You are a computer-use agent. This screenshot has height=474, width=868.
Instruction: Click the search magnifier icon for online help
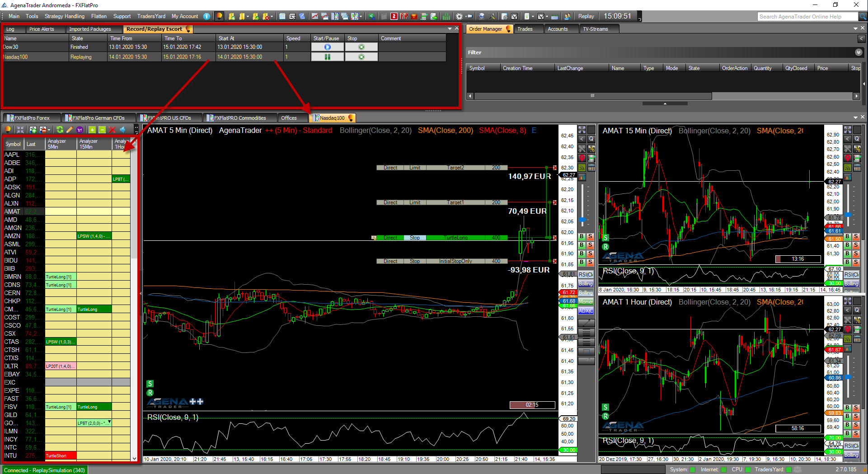(x=863, y=17)
